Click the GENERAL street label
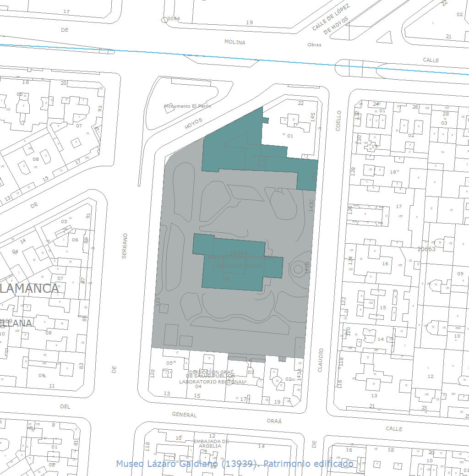This screenshot has width=469, height=476. point(184,415)
